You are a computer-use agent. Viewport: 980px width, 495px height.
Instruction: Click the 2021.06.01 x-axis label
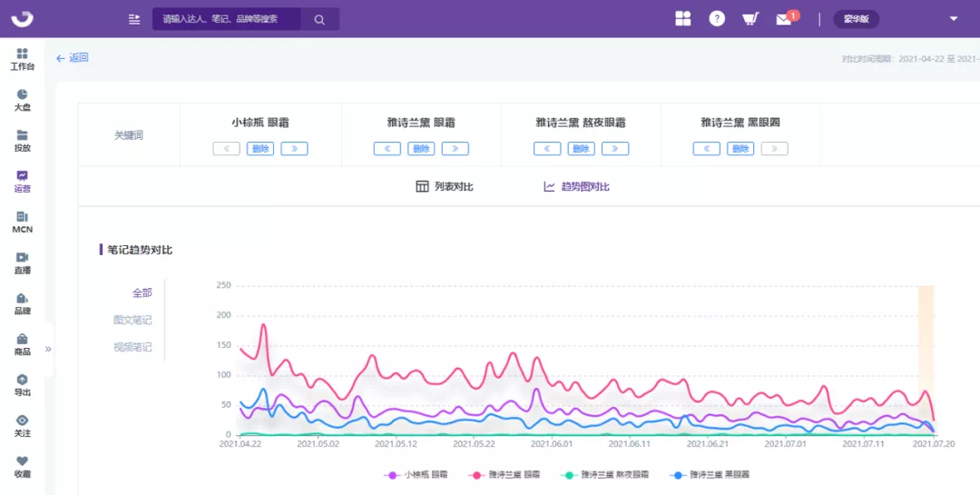tap(552, 444)
